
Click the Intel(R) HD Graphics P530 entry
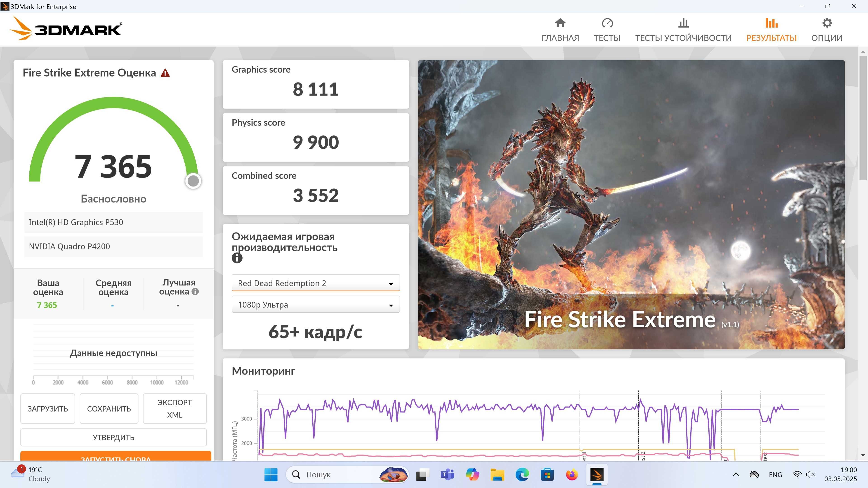pos(113,222)
